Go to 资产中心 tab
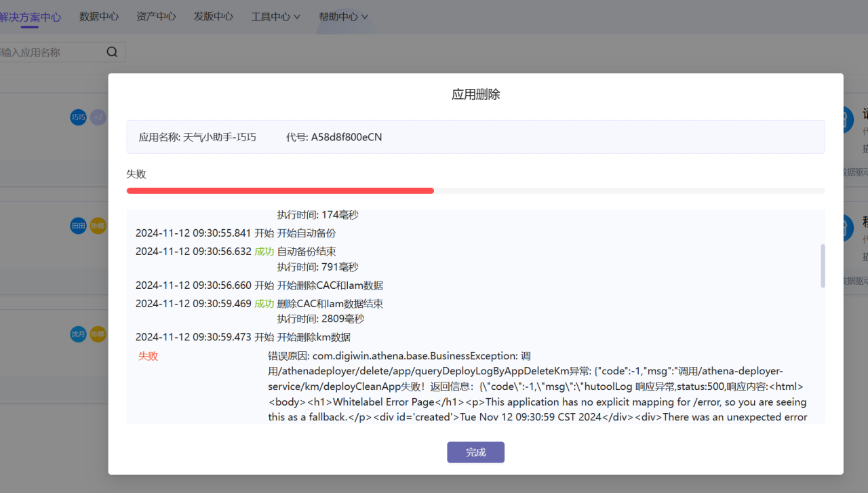868x493 pixels. click(156, 17)
